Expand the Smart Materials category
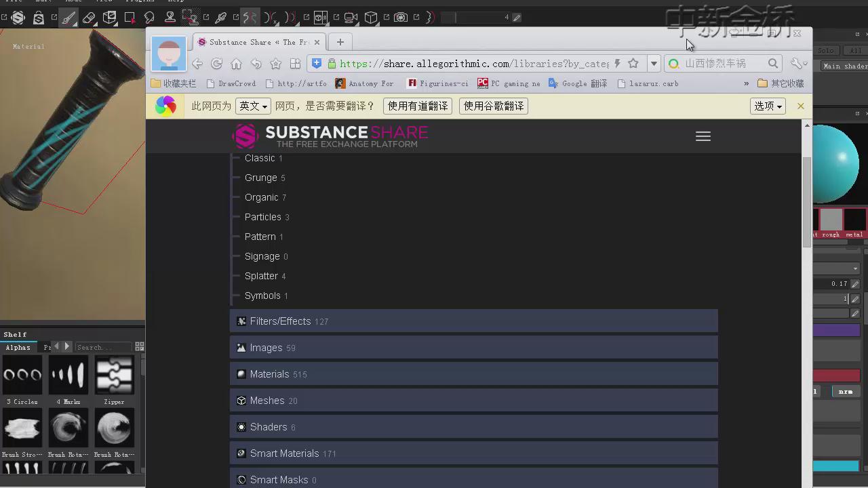 (x=473, y=453)
